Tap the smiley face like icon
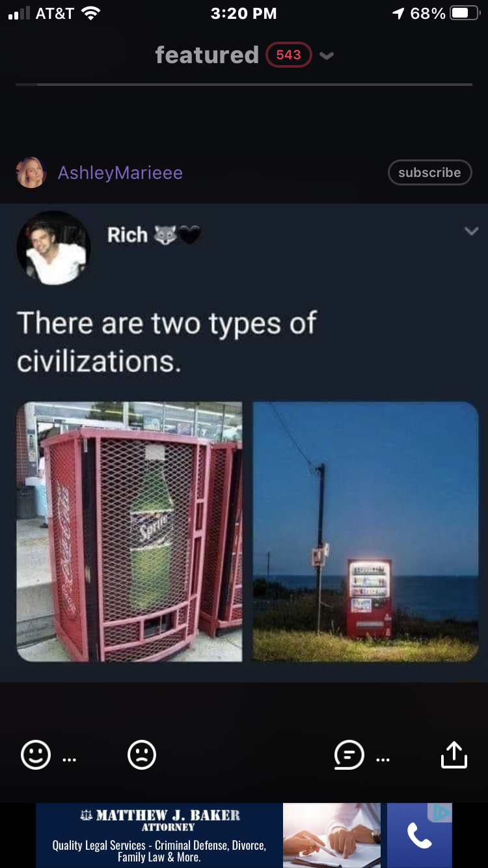The height and width of the screenshot is (868, 488). click(x=36, y=755)
